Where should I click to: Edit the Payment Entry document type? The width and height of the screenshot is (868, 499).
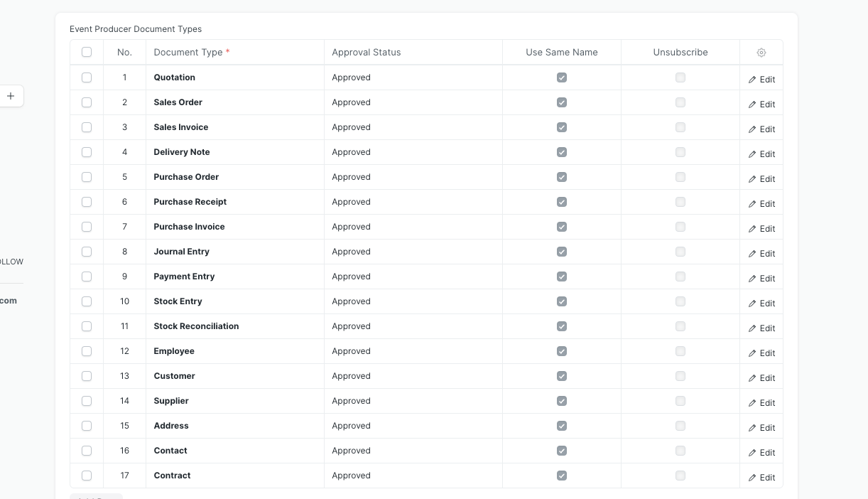[761, 278]
